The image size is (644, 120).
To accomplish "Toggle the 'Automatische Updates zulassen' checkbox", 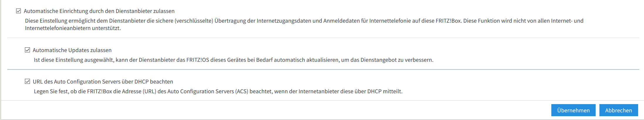I will point(27,50).
